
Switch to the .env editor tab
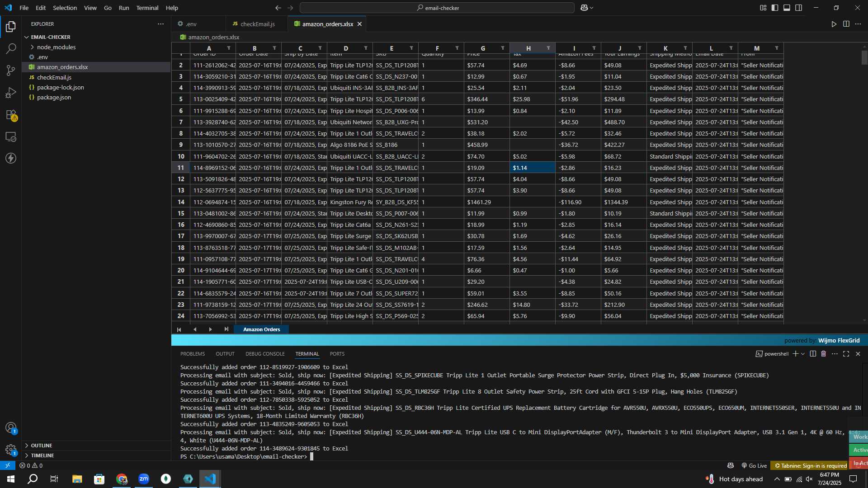point(198,24)
